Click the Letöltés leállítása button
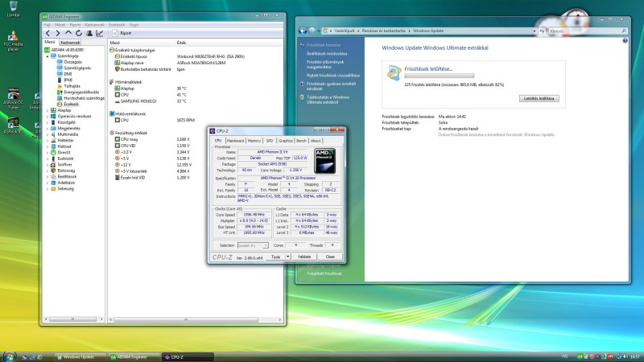Image resolution: width=644 pixels, height=362 pixels. pos(541,98)
